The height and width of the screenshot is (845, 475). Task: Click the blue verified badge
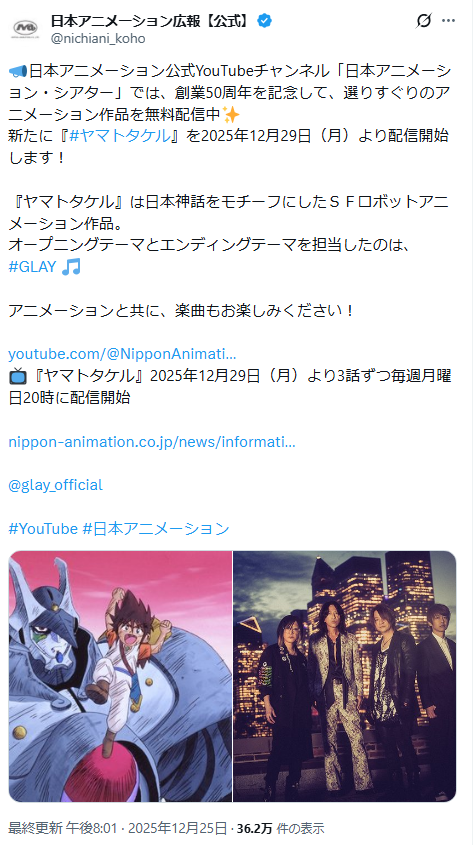coord(264,21)
